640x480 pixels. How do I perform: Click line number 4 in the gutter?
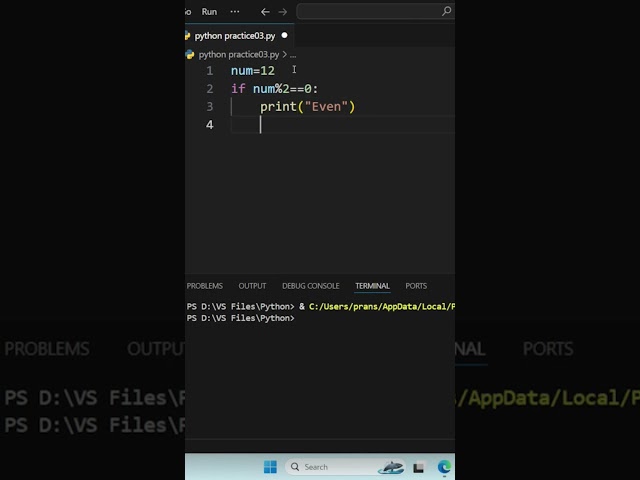click(x=209, y=125)
